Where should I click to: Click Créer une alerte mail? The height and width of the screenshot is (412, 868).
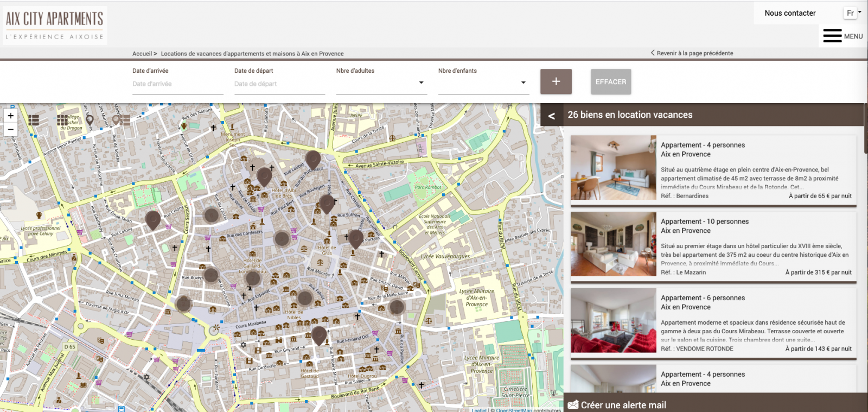click(x=623, y=405)
